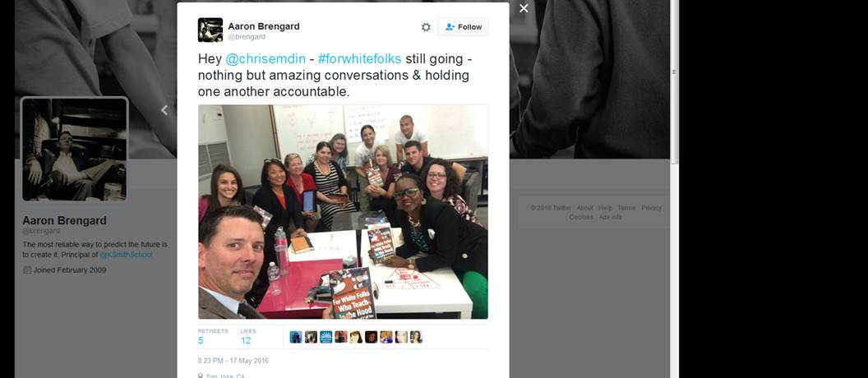
Task: Go to previous photo with left chevron
Action: 164,110
